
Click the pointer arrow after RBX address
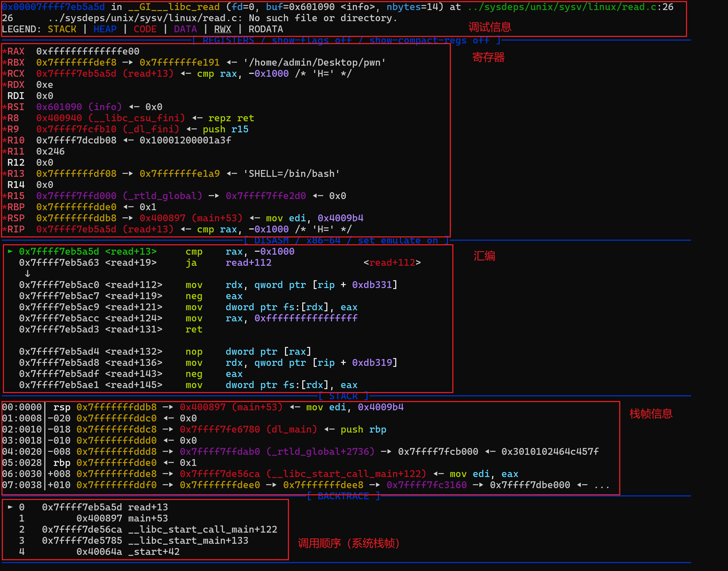click(x=128, y=62)
